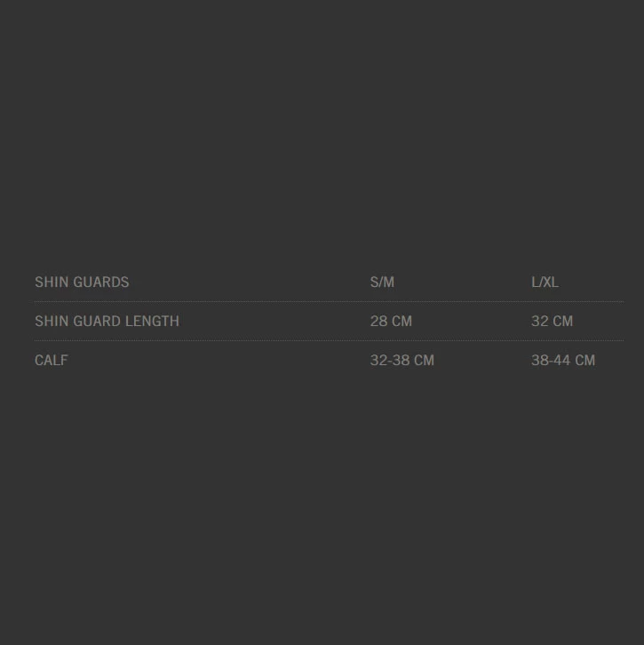Click the CM unit after 28

(402, 322)
